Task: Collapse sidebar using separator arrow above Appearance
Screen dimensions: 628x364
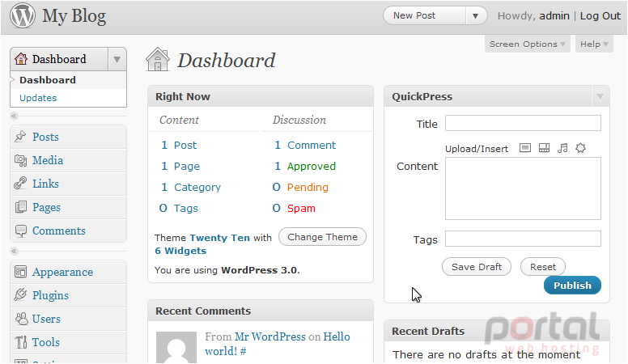Action: (x=14, y=251)
